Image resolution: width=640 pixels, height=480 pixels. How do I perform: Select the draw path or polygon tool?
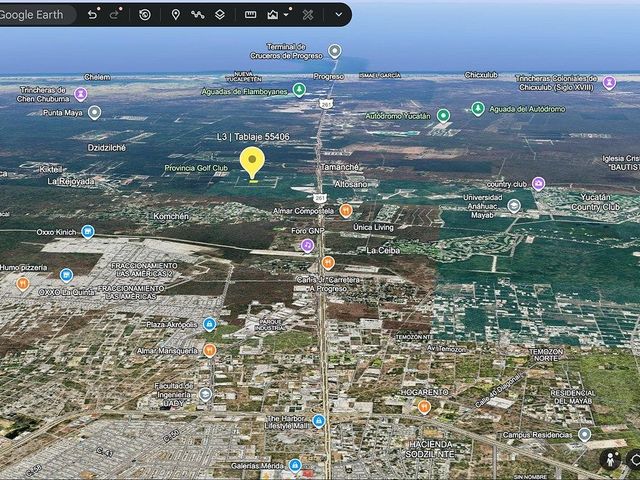198,15
